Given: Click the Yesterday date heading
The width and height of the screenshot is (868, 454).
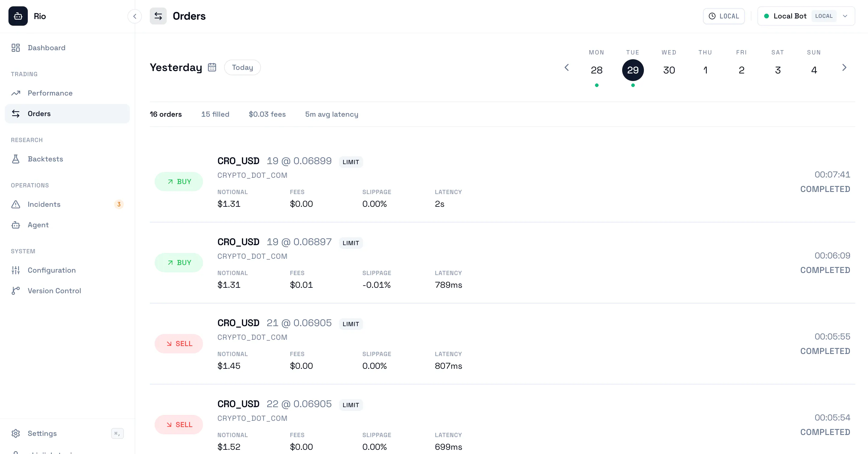Looking at the screenshot, I should pos(176,67).
